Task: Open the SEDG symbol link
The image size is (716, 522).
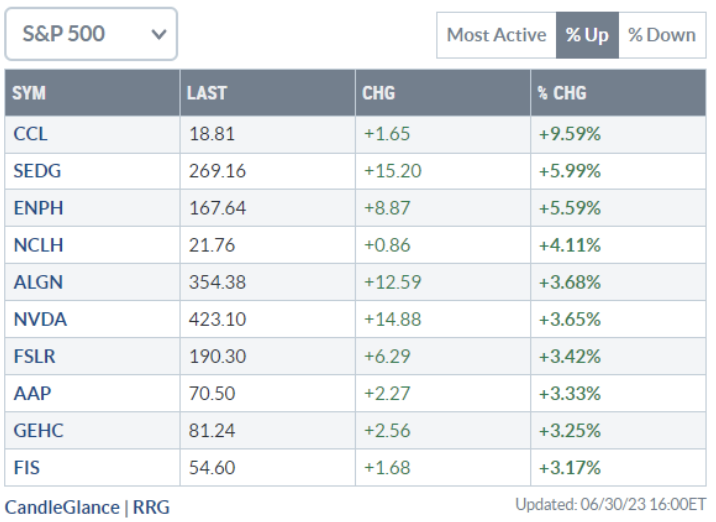Action: click(x=37, y=171)
